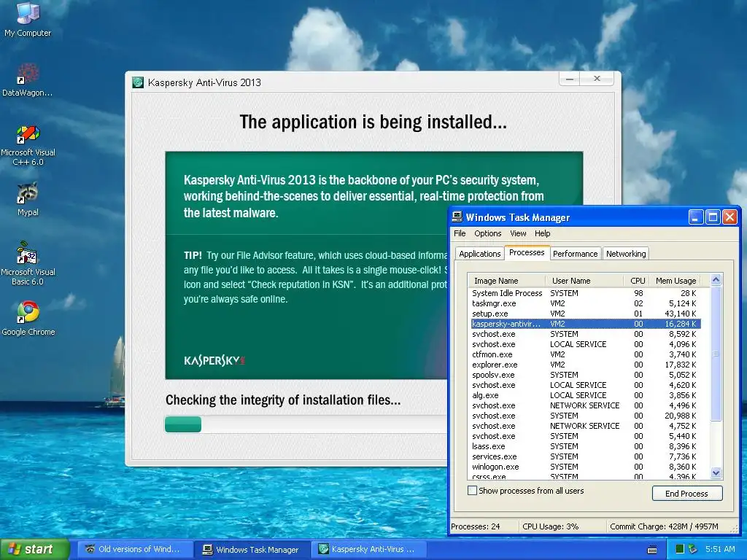This screenshot has height=560, width=747.
Task: Select svchost.exe using 20,988 K memory
Action: (586, 416)
